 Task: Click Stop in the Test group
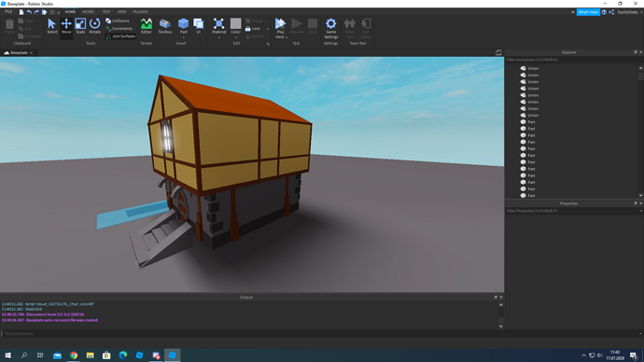tap(313, 26)
